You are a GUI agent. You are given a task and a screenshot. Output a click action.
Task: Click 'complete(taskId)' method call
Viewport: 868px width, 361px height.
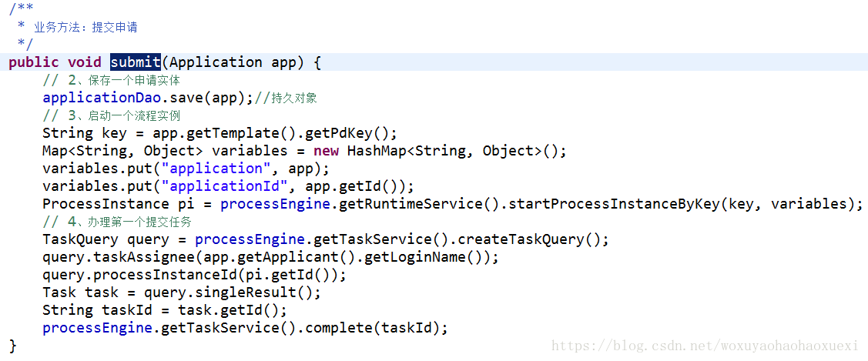372,328
